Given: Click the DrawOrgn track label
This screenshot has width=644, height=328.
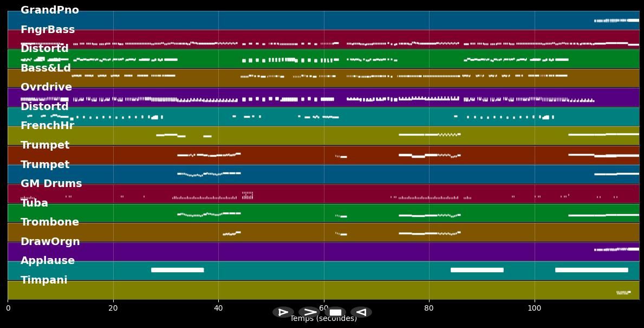Looking at the screenshot, I should (x=50, y=241).
